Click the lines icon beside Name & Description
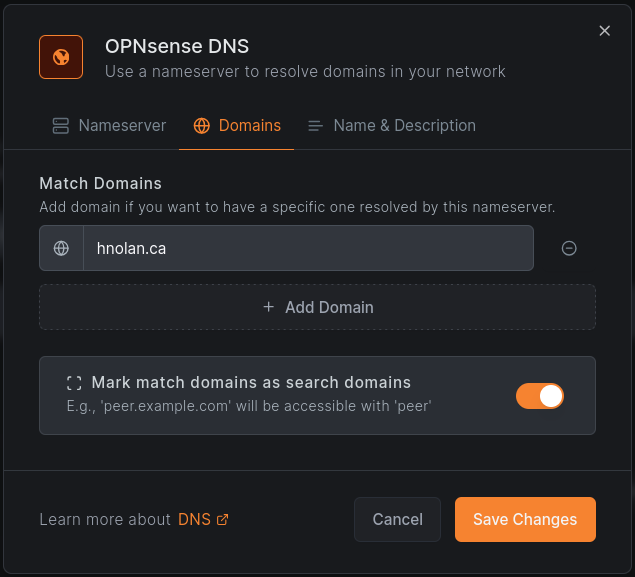Image resolution: width=635 pixels, height=577 pixels. point(315,126)
